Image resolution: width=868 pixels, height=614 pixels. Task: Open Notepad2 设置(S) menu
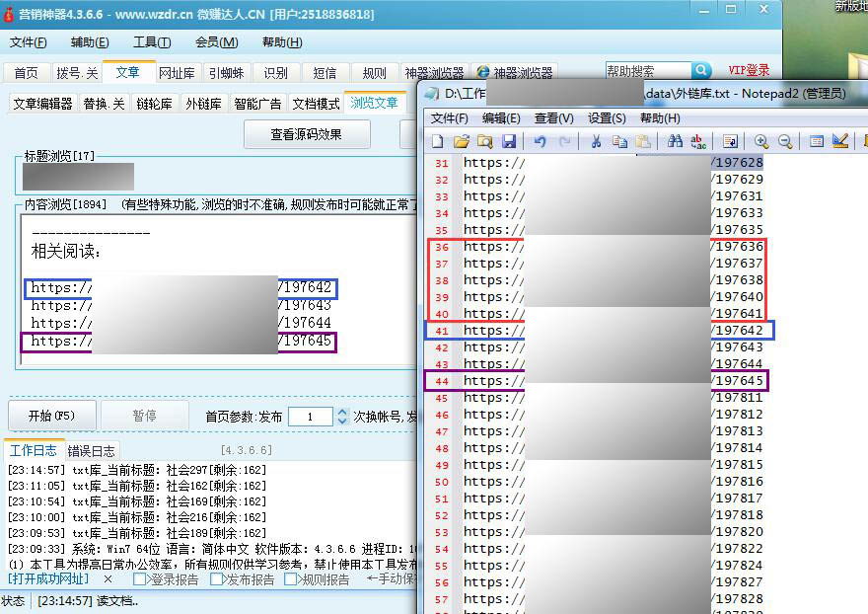tap(607, 117)
